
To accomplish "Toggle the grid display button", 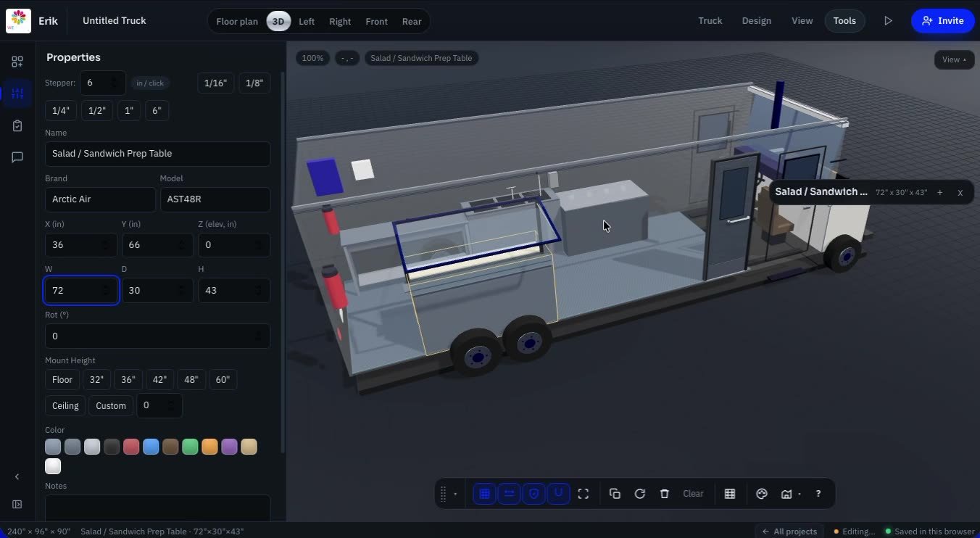I will point(484,494).
